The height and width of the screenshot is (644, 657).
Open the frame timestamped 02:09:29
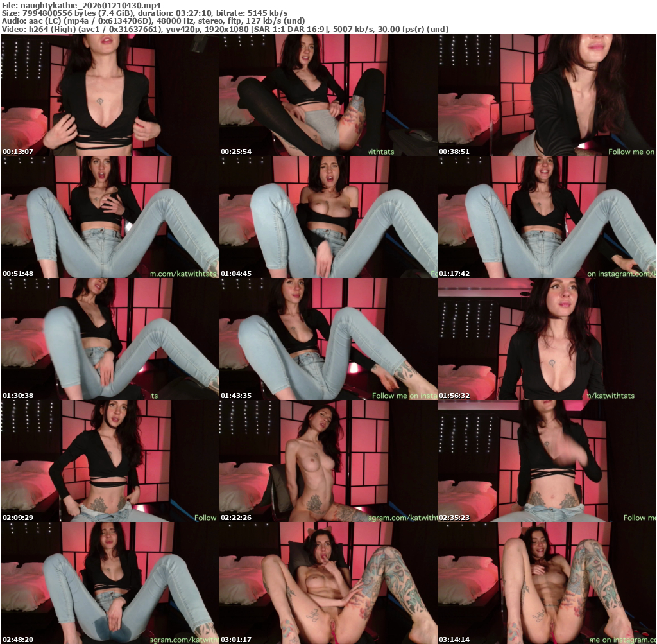pyautogui.click(x=110, y=461)
